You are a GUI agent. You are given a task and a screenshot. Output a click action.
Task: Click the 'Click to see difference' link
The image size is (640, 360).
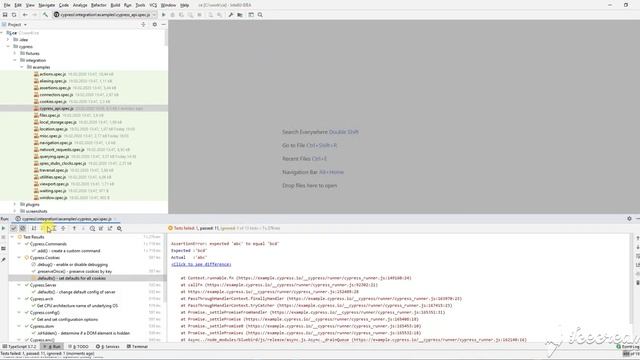coord(201,264)
